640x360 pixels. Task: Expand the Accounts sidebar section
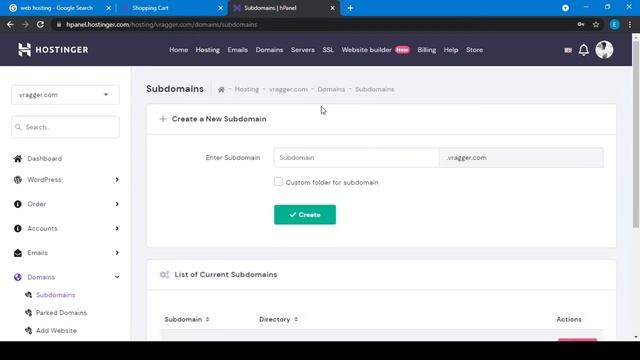pyautogui.click(x=117, y=229)
